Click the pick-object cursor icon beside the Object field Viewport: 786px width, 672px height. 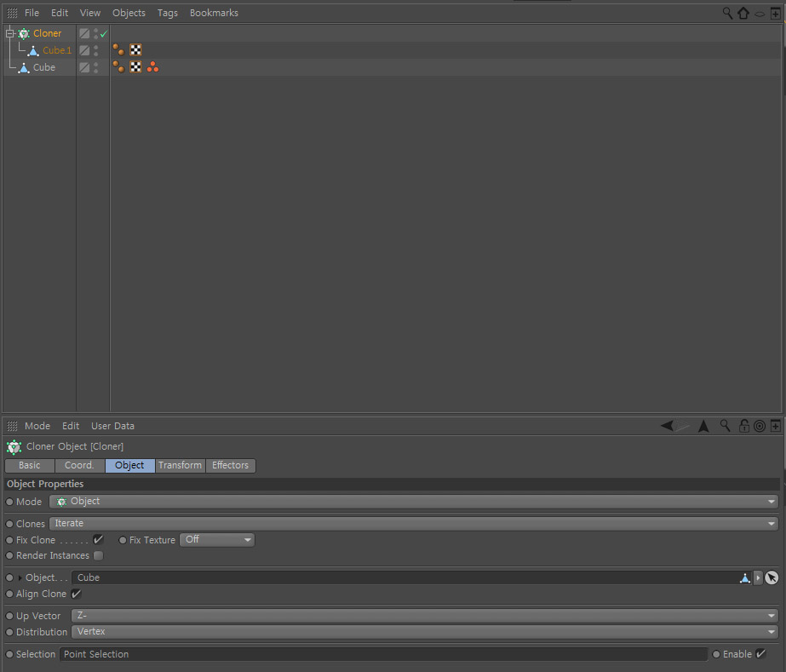[772, 577]
